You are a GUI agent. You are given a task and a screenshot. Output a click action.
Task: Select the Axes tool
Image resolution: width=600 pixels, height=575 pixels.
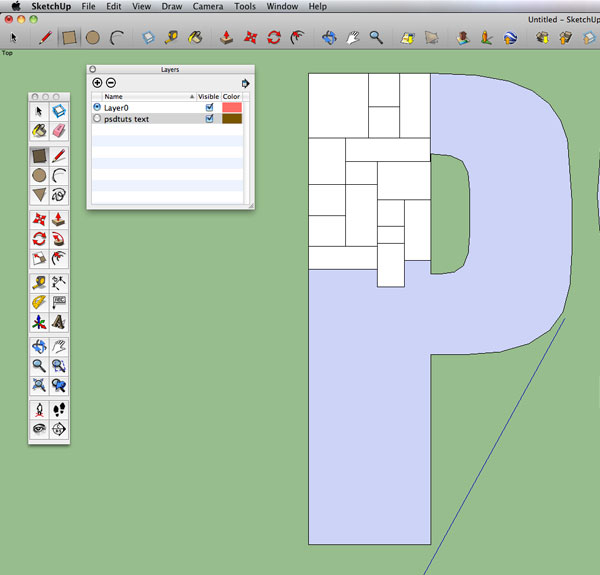[39, 322]
